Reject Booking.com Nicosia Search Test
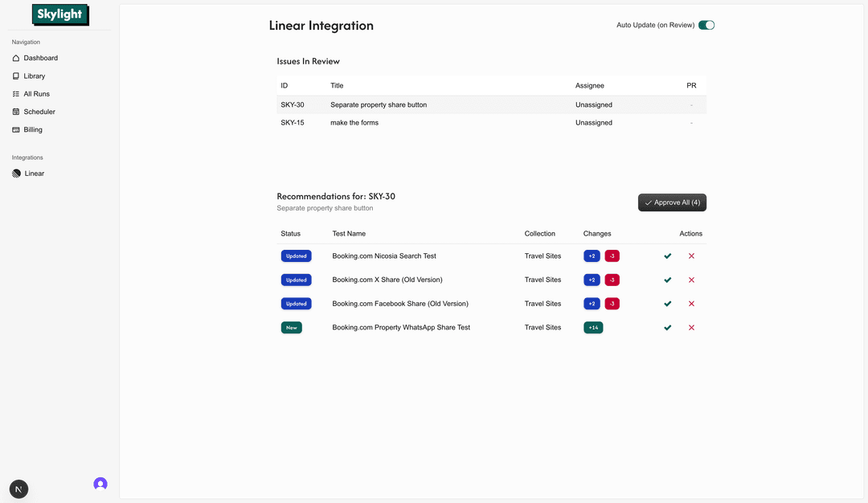Screen dimensions: 868x503 pyautogui.click(x=691, y=256)
